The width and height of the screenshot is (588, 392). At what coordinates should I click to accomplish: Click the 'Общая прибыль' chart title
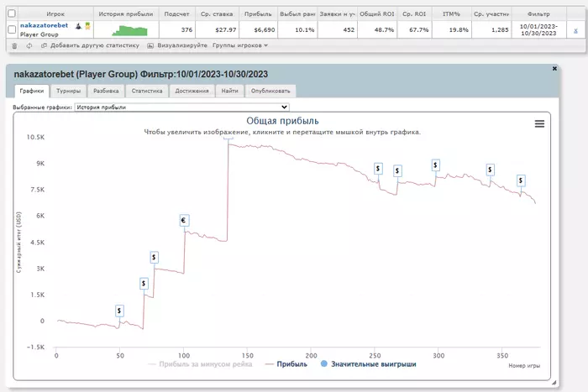coord(282,121)
